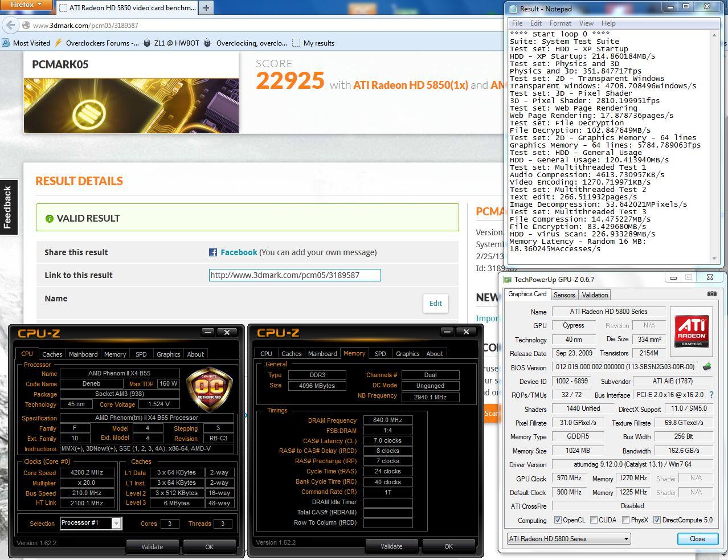The height and width of the screenshot is (560, 728).
Task: Click the ATI Radeon logo in GPU-Z
Action: [x=692, y=330]
